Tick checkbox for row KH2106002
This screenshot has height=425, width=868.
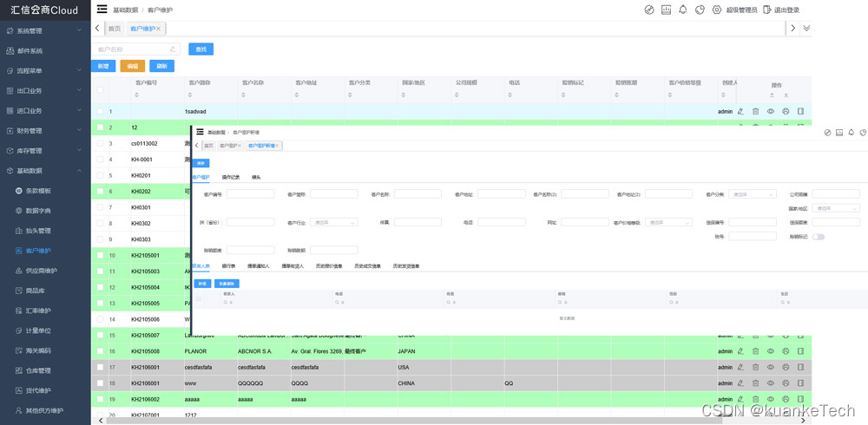tap(100, 399)
